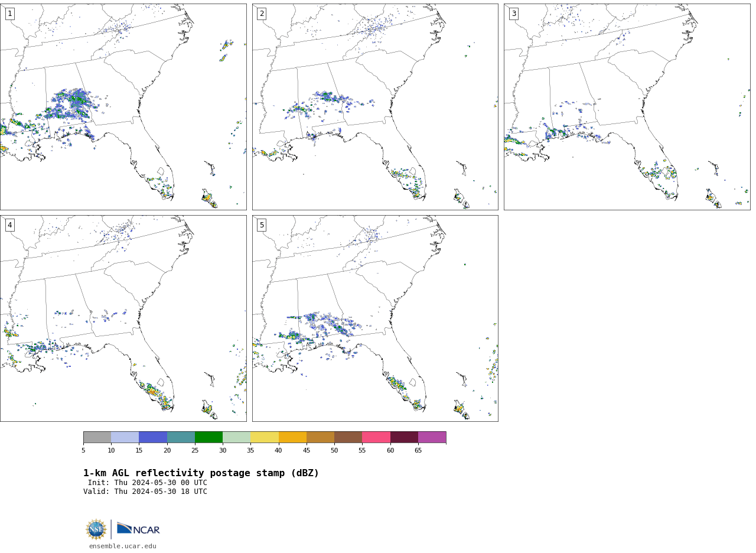
Task: Click the number 3 panel label
Action: point(513,14)
